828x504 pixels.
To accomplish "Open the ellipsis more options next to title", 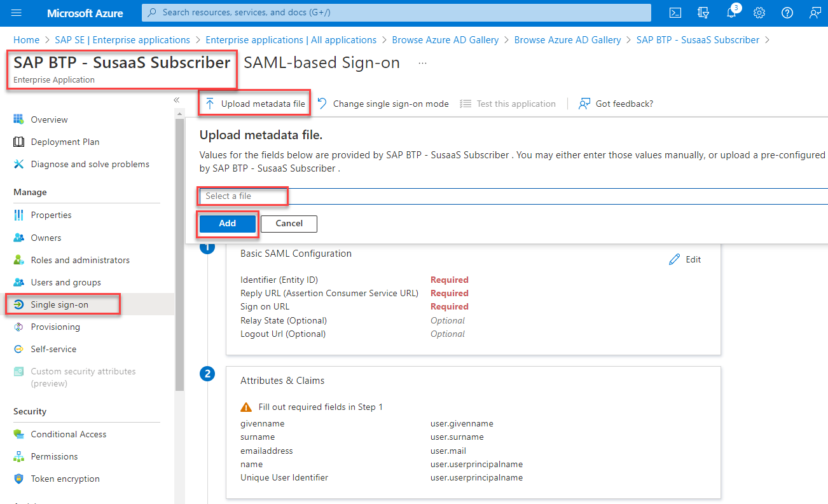I will [x=423, y=63].
